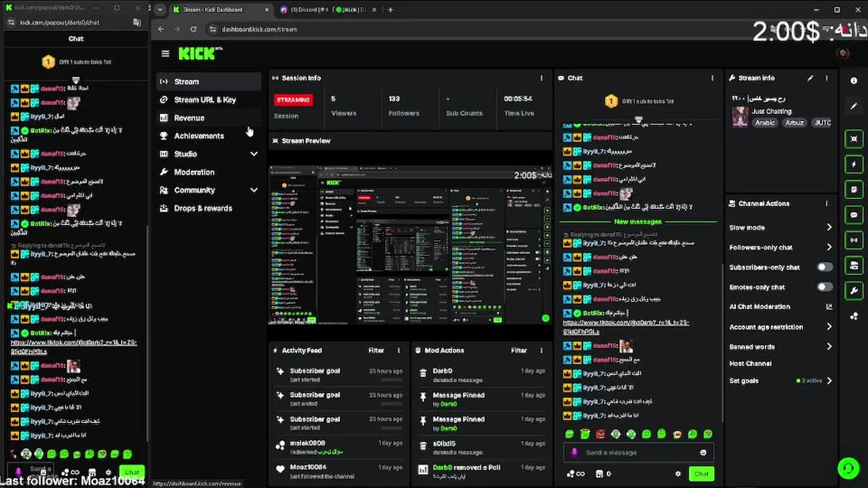This screenshot has height=488, width=868.
Task: Open the Session Info three-dot menu
Action: (541, 78)
